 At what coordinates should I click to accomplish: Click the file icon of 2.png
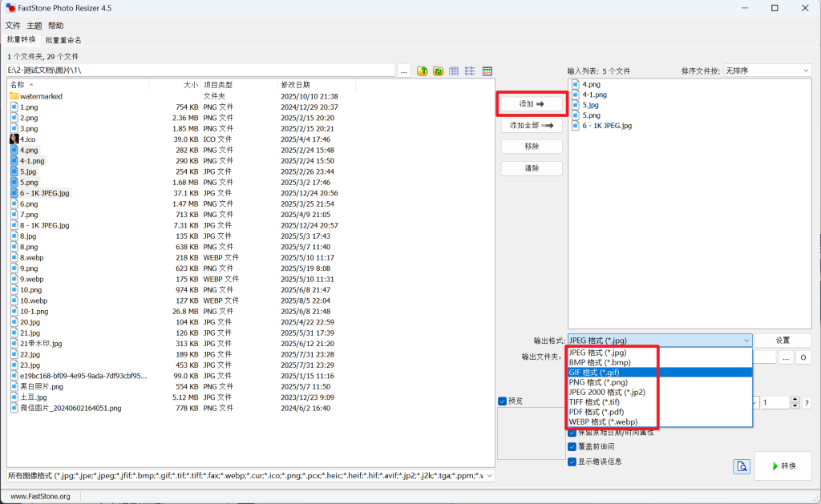point(14,118)
